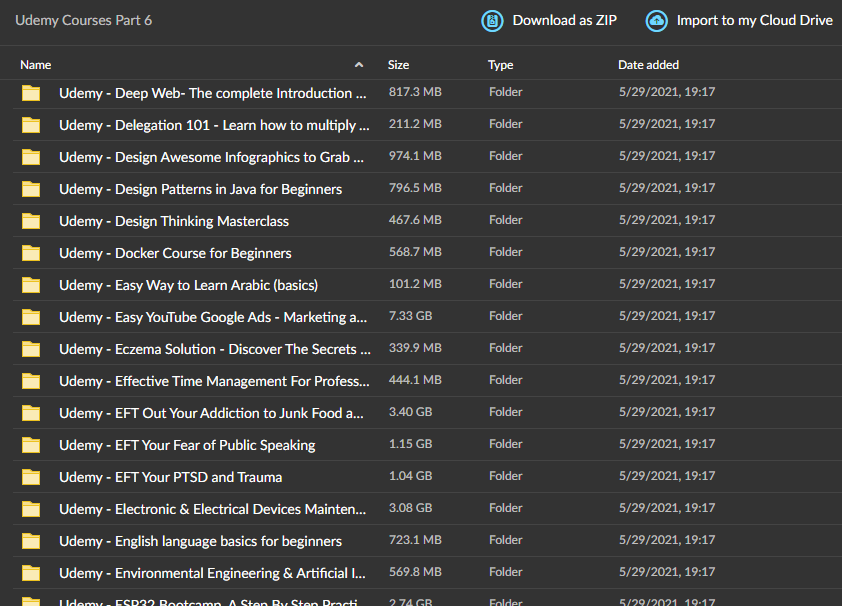Click folder icon for English language basics
The image size is (842, 606).
tap(31, 541)
